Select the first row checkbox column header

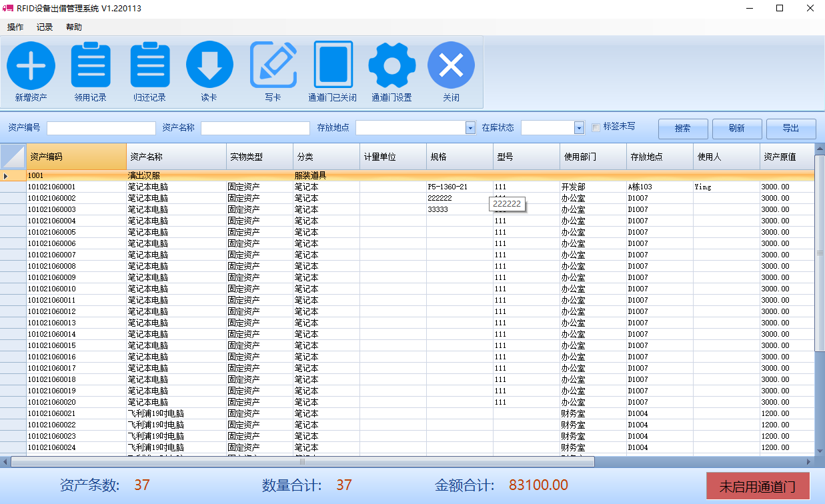point(13,155)
